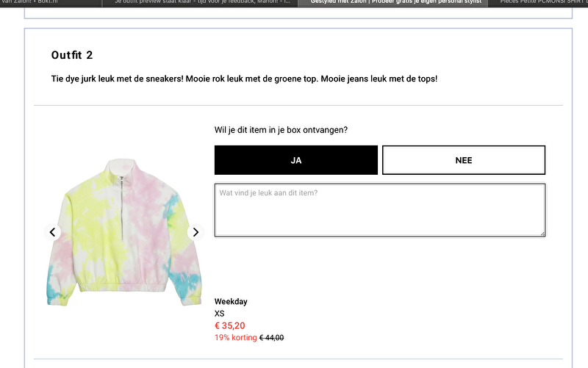This screenshot has height=368, width=588.
Task: Switch to 'Je outfit preview staat klaar' tab
Action: (200, 3)
